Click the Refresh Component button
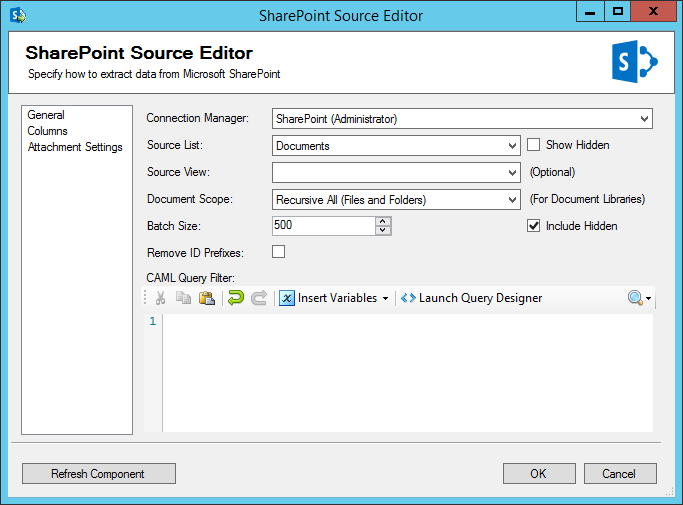 (99, 473)
